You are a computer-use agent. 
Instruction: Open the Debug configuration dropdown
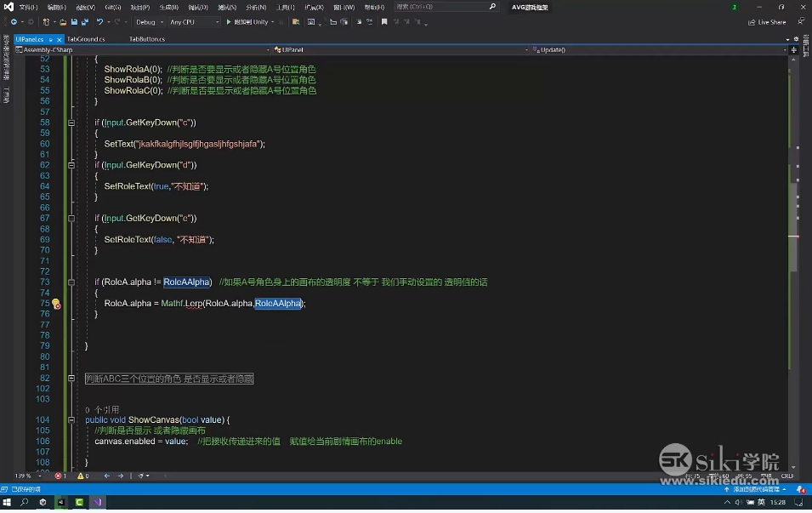[150, 22]
